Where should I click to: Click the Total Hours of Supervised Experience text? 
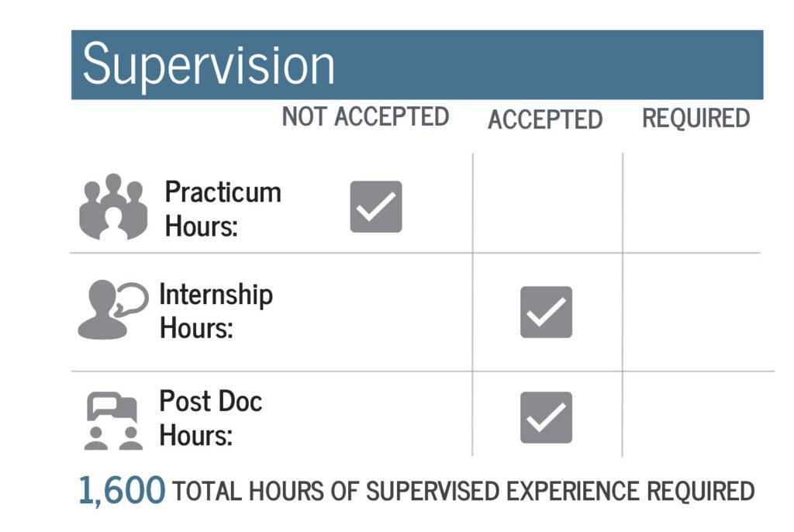464,492
